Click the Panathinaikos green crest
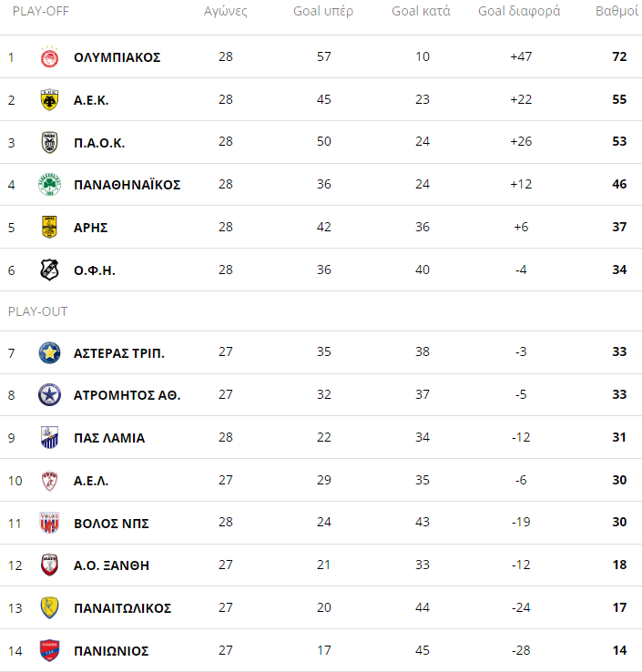This screenshot has width=642, height=672. (49, 185)
